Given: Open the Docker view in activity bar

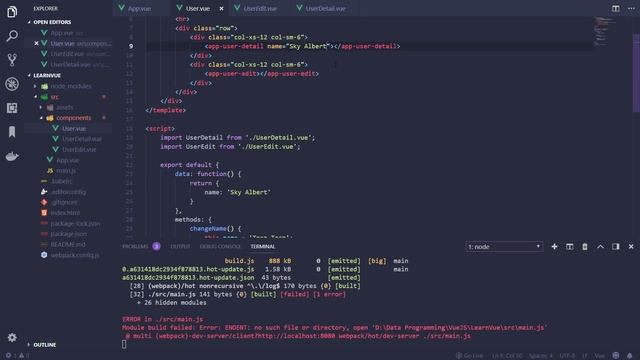Looking at the screenshot, I should pos(12,156).
